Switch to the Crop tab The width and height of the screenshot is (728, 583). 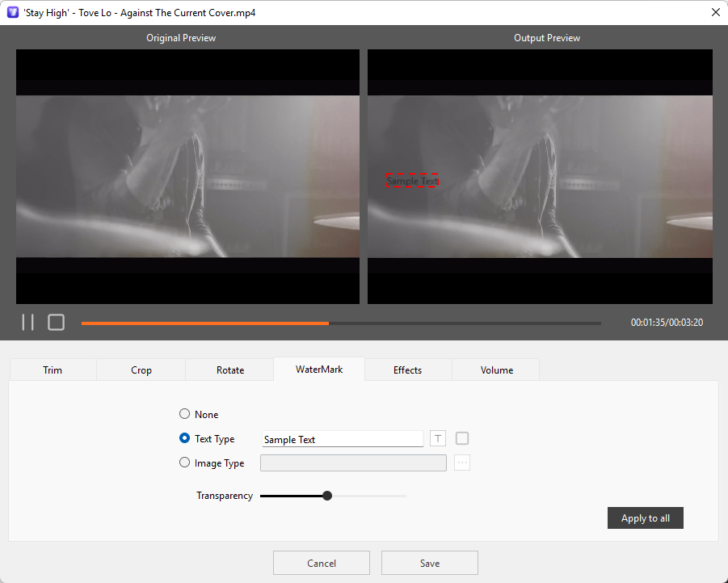point(141,370)
